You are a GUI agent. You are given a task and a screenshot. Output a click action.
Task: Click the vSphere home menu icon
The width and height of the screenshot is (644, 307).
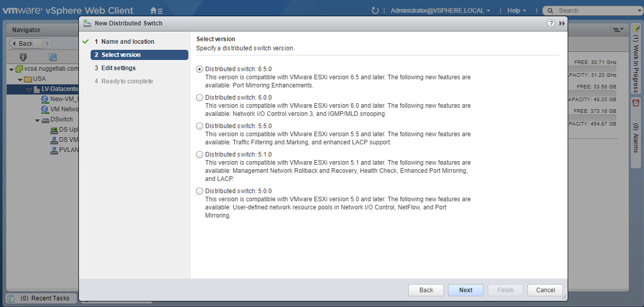(156, 11)
